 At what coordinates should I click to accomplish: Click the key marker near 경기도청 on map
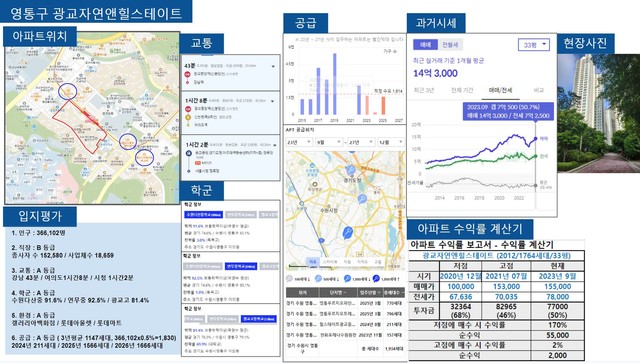click(x=350, y=170)
